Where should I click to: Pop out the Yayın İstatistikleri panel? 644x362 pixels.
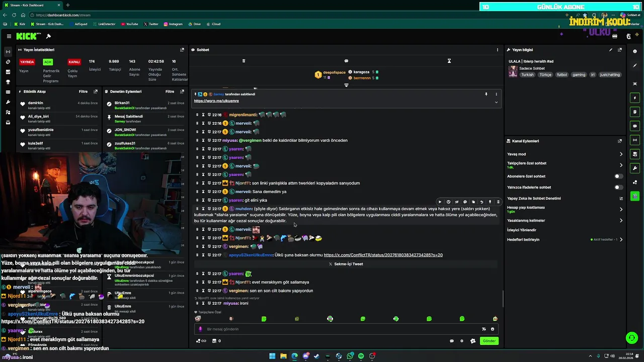[182, 50]
